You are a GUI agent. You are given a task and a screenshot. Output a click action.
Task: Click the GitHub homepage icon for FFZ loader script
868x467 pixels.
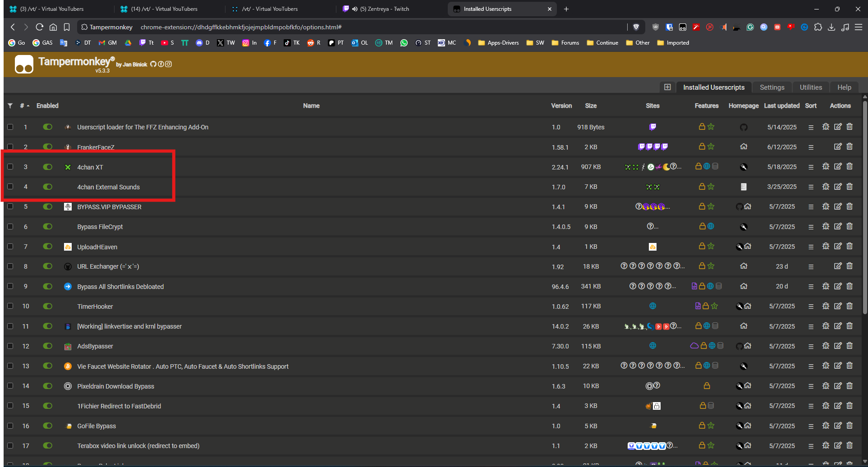(x=744, y=127)
